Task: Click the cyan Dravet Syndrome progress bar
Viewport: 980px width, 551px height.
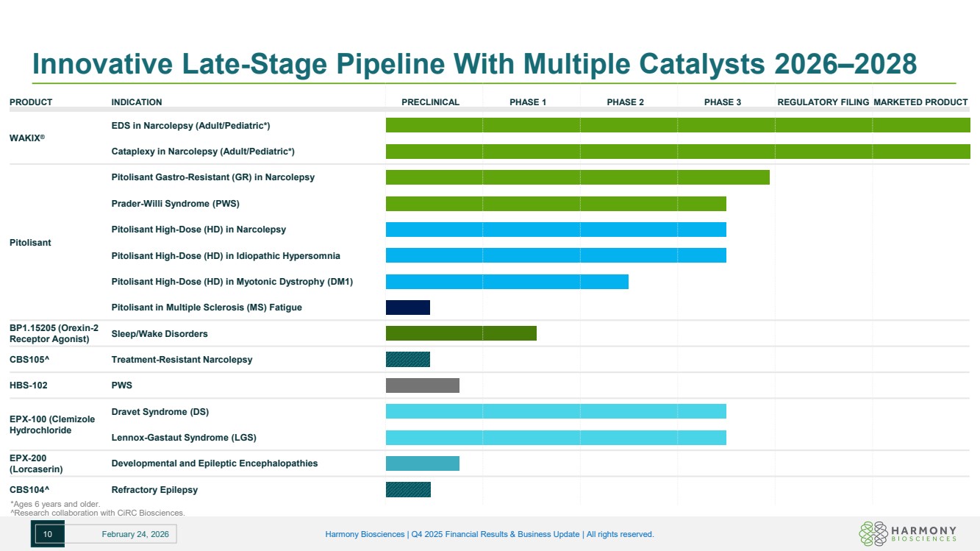Action: 556,412
